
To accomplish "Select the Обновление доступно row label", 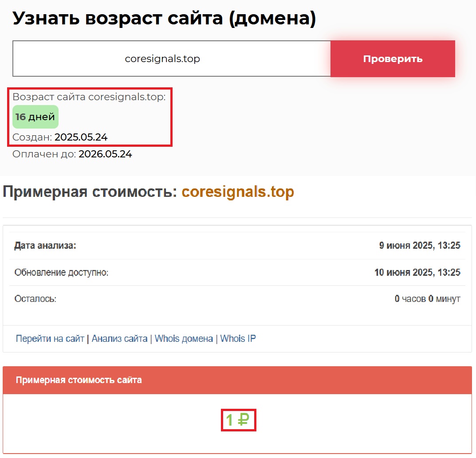I will 61,272.
